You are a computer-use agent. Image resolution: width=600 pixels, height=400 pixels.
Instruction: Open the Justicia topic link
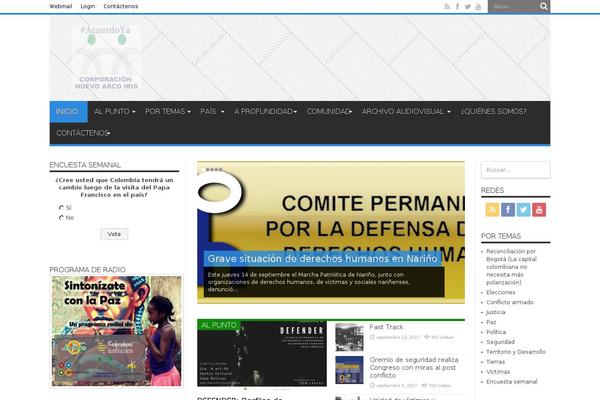point(496,312)
